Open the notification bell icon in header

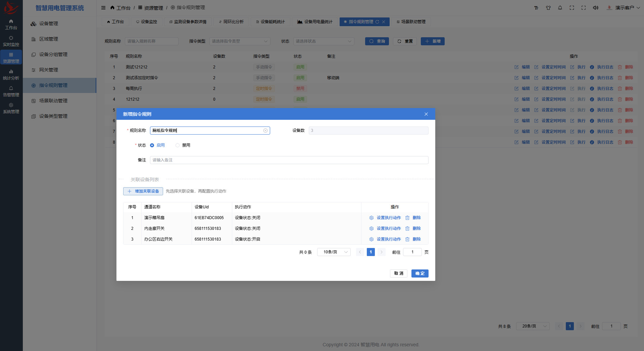(x=560, y=8)
